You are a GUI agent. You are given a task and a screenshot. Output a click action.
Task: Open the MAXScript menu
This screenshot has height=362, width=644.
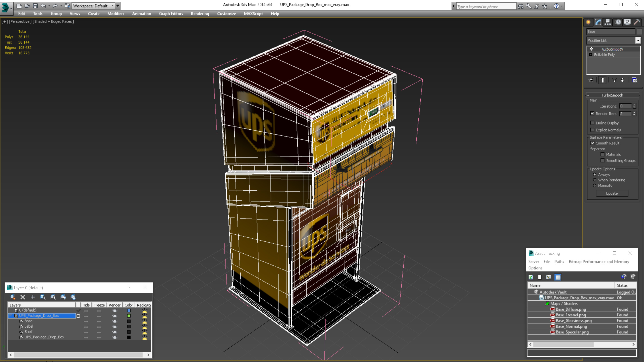pyautogui.click(x=253, y=14)
